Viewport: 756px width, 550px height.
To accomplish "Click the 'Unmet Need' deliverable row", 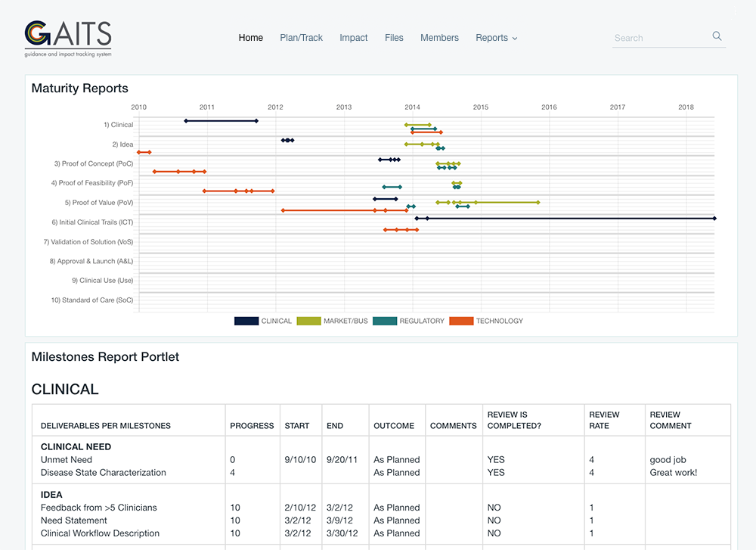I will [x=67, y=459].
